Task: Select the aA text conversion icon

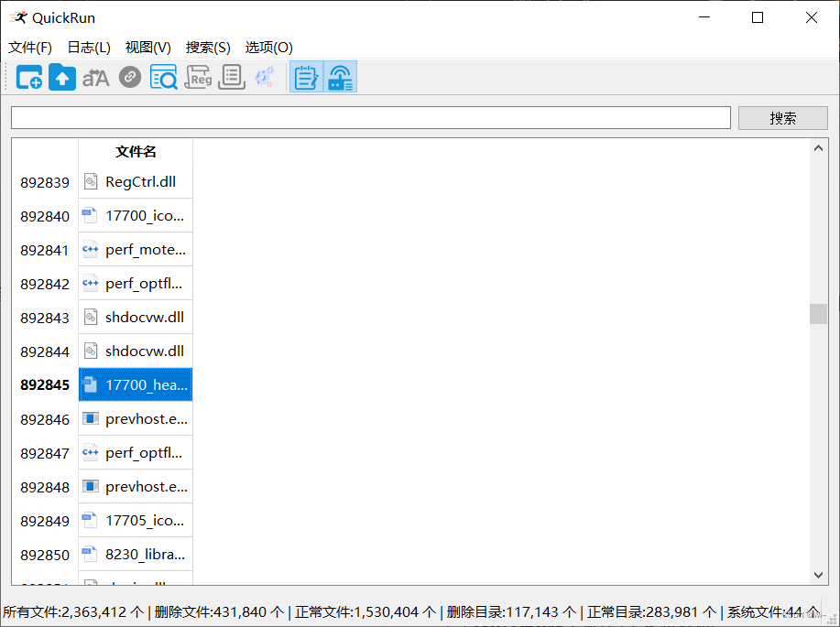Action: pyautogui.click(x=95, y=77)
